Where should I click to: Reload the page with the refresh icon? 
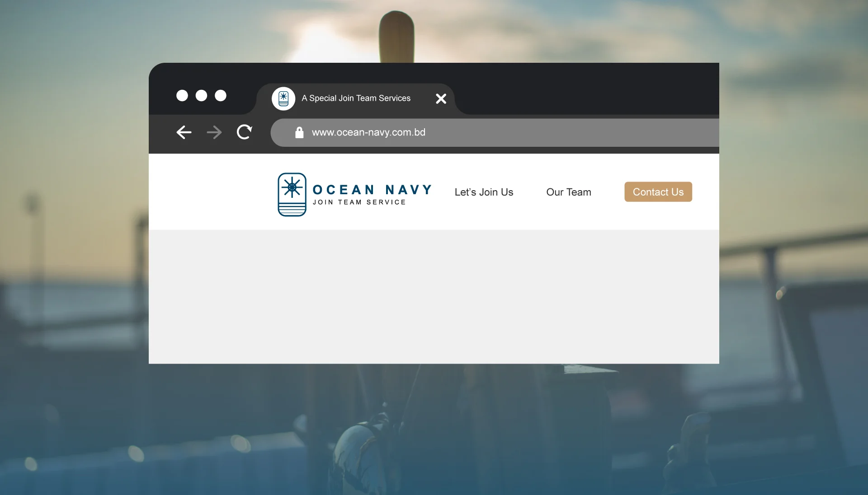pyautogui.click(x=244, y=132)
